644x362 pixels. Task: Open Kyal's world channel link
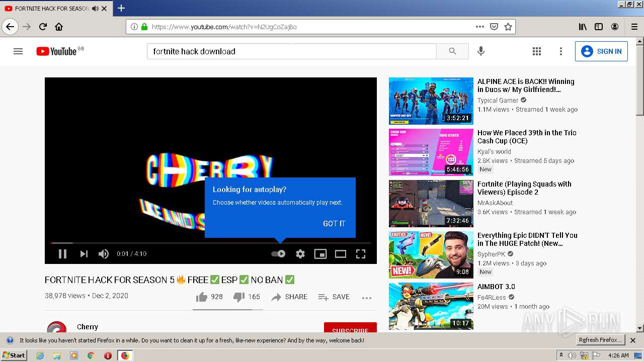pyautogui.click(x=494, y=151)
